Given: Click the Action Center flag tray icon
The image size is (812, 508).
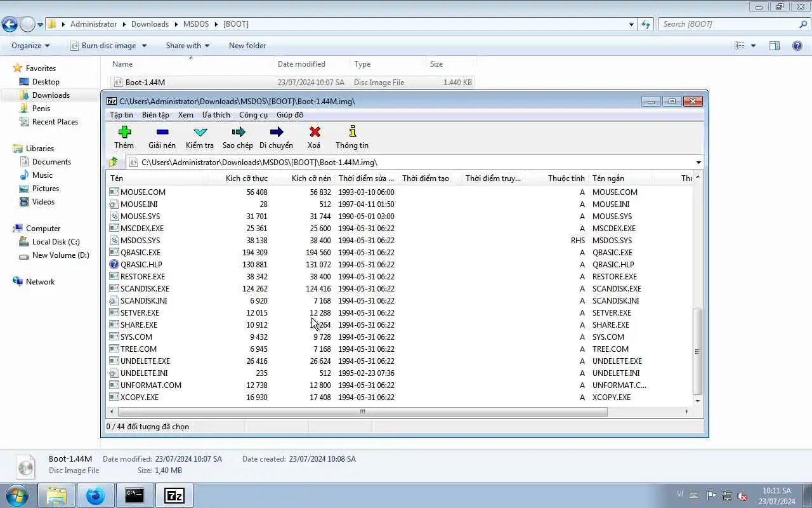Looking at the screenshot, I should (711, 495).
